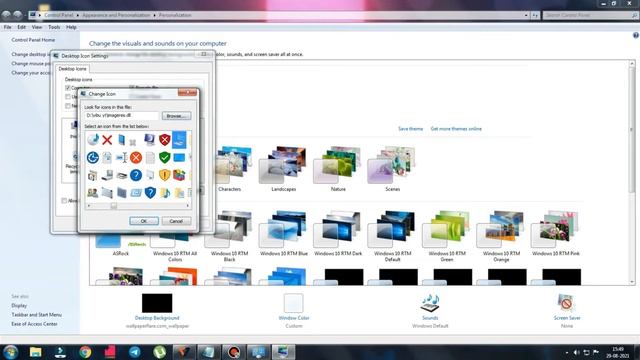The height and width of the screenshot is (360, 640).
Task: Select the Nature theme
Action: [338, 169]
